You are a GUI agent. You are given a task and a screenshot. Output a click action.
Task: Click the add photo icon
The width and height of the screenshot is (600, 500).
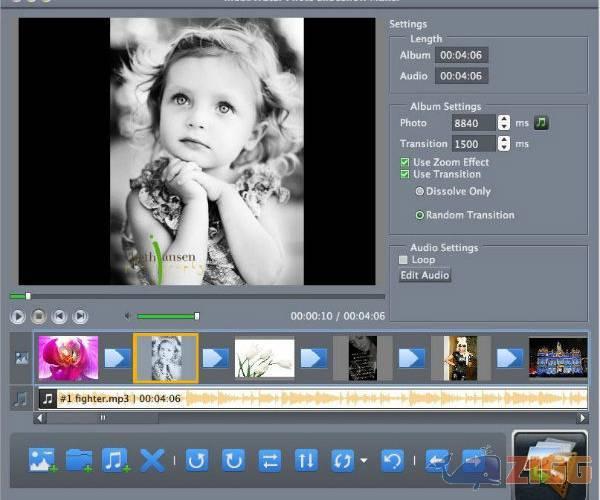[x=42, y=460]
